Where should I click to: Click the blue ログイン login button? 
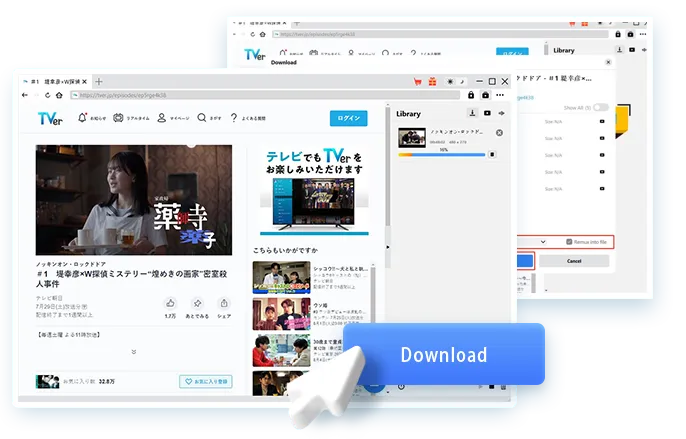(348, 118)
